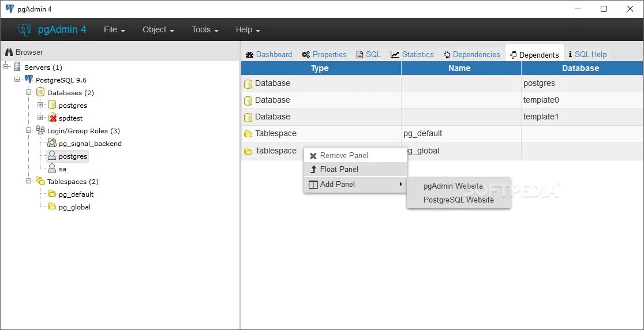The height and width of the screenshot is (330, 644).
Task: Click the sa role user icon
Action: pos(52,168)
